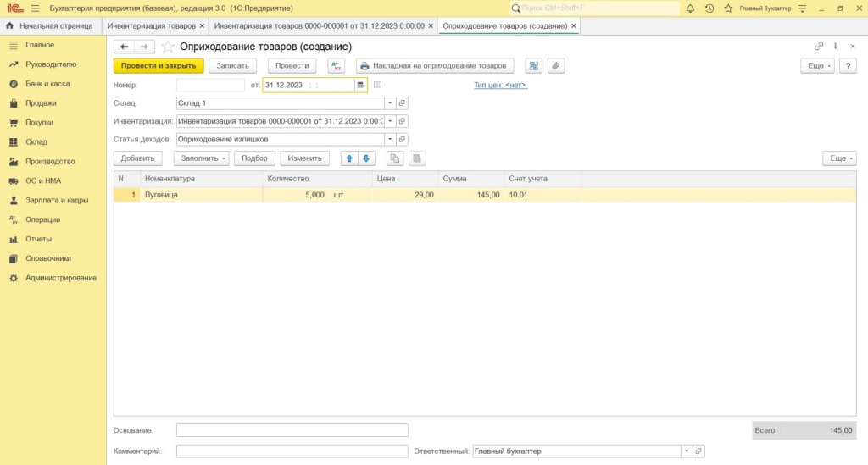This screenshot has width=868, height=465.
Task: Open the notifications bell
Action: (x=690, y=8)
